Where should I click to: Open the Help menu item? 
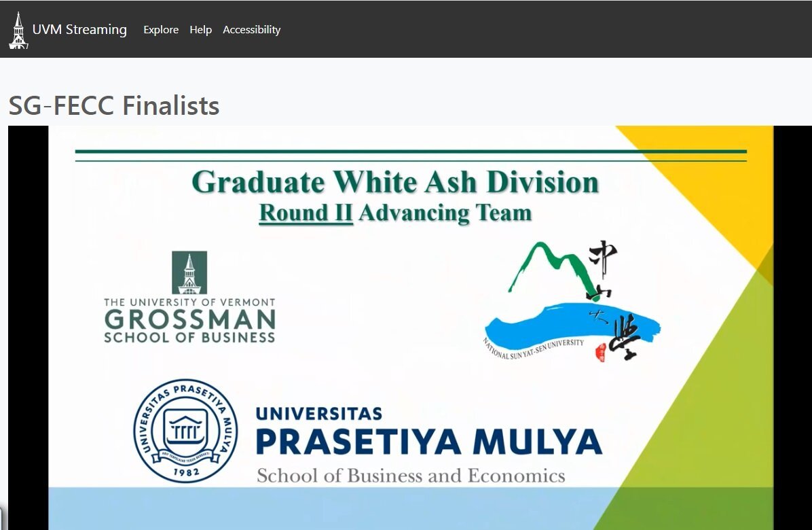click(x=200, y=29)
